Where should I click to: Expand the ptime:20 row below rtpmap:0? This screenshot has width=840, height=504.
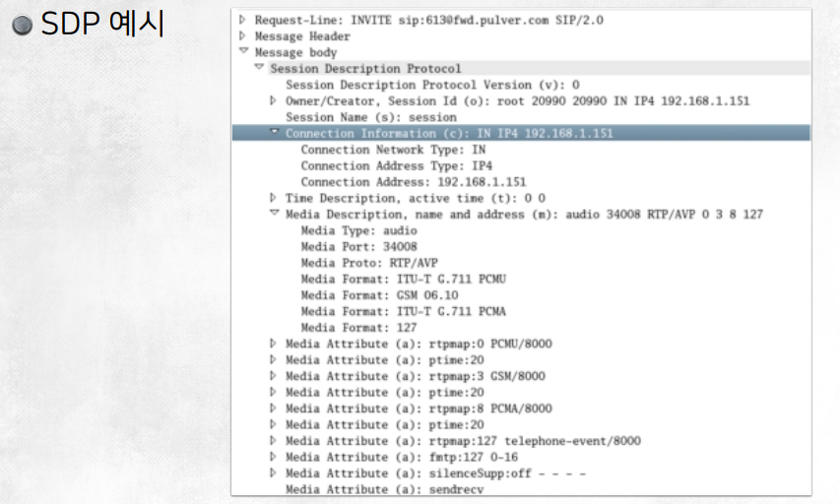click(273, 359)
